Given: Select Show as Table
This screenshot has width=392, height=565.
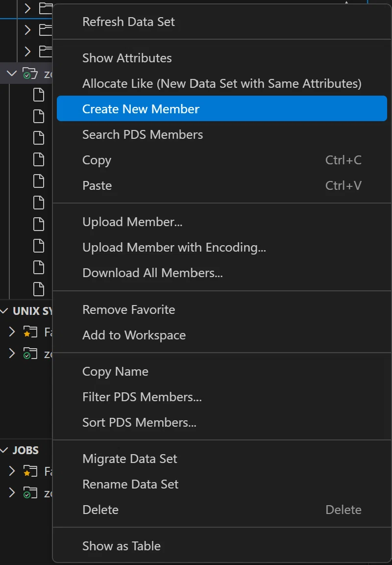Looking at the screenshot, I should (x=222, y=546).
